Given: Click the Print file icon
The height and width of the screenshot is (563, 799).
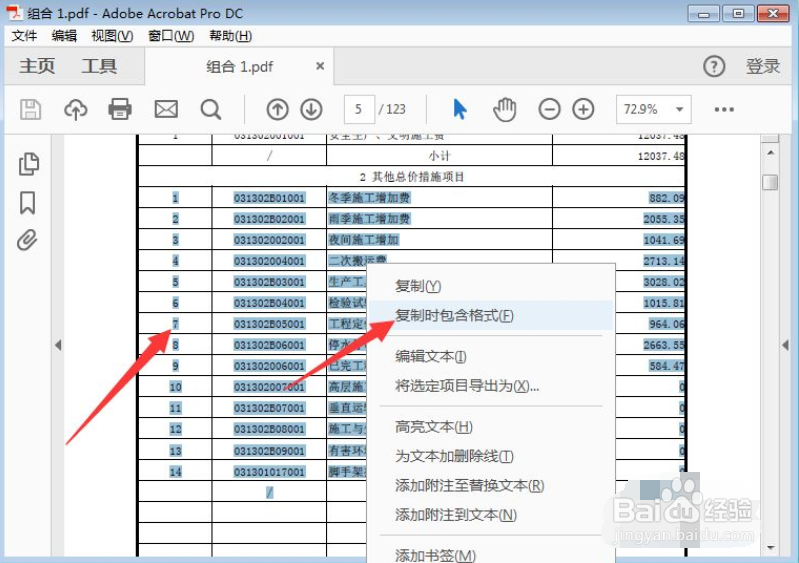Looking at the screenshot, I should [x=120, y=110].
